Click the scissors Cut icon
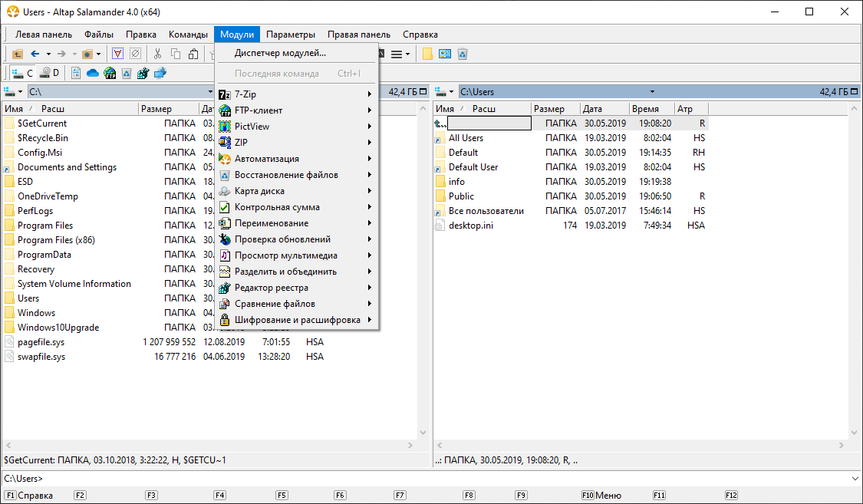Viewport: 863px width, 504px height. (x=157, y=54)
